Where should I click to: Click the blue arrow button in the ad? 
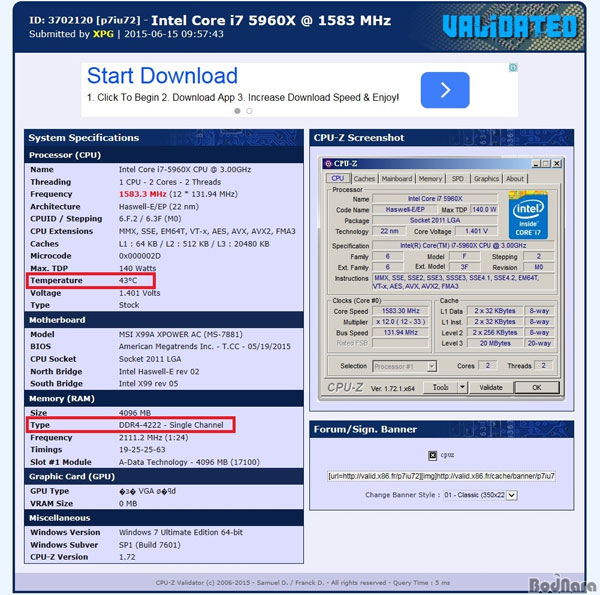coord(445,90)
